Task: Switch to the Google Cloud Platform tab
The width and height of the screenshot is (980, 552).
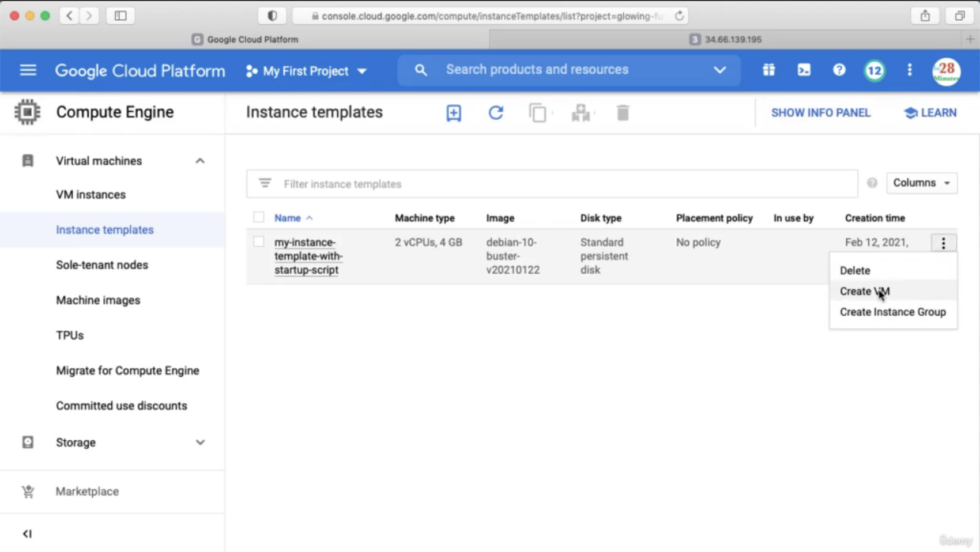Action: tap(245, 39)
